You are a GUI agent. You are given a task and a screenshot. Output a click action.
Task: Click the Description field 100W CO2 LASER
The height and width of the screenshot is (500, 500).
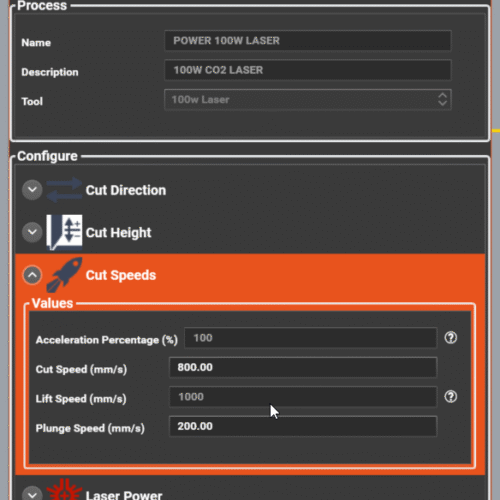click(308, 70)
